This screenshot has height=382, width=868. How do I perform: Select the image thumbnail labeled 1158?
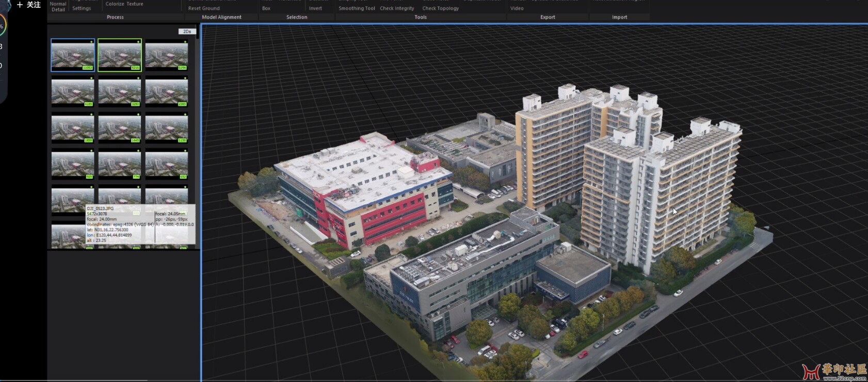tap(167, 128)
